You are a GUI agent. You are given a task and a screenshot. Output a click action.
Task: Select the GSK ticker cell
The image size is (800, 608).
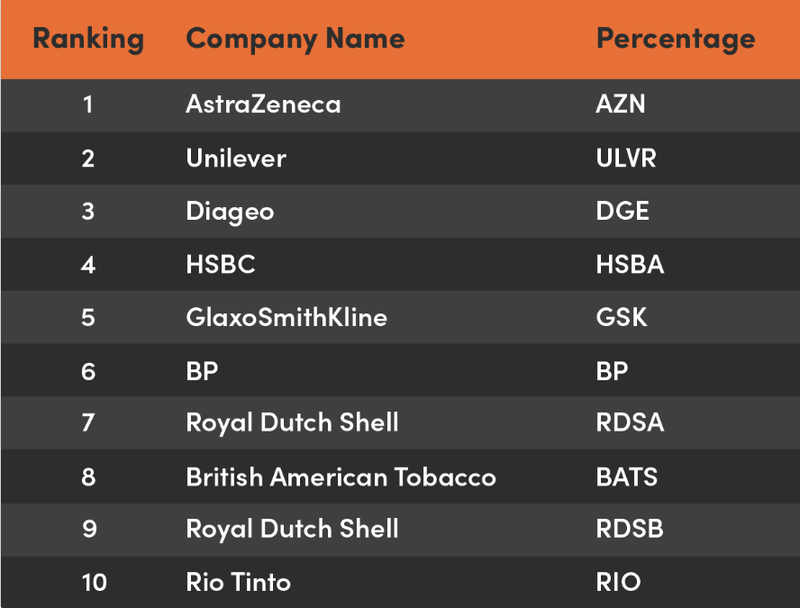coord(621,317)
